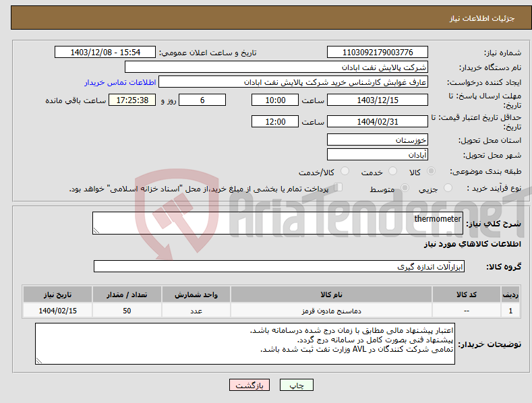The height and width of the screenshot is (403, 532).
Task: Click the تاریخ نیاز column header
Action: [x=58, y=294]
